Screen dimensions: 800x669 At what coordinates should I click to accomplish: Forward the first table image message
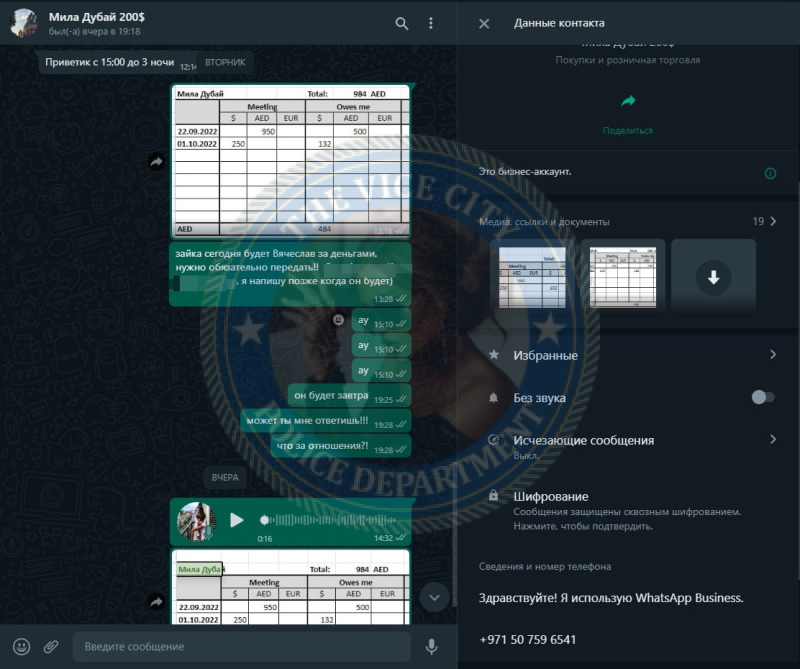[x=156, y=162]
